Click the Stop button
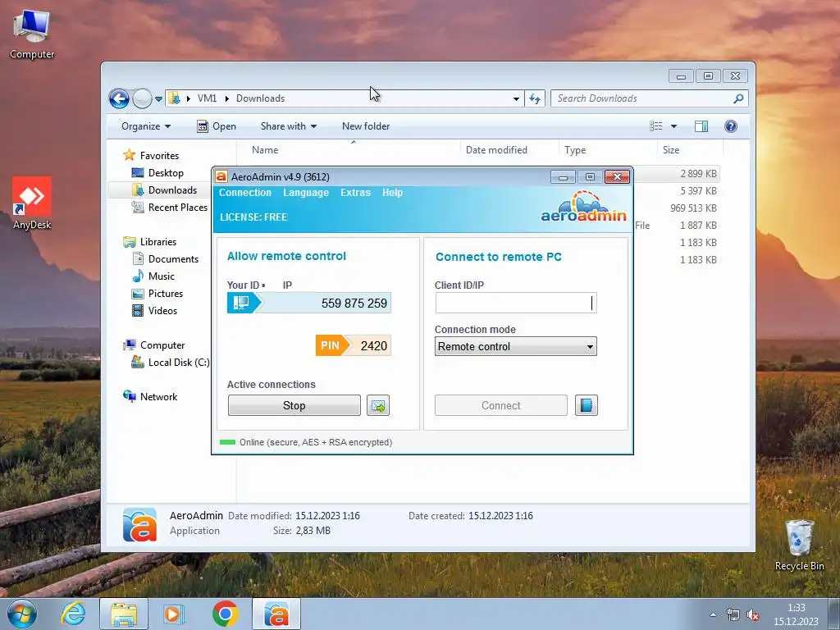 (294, 405)
